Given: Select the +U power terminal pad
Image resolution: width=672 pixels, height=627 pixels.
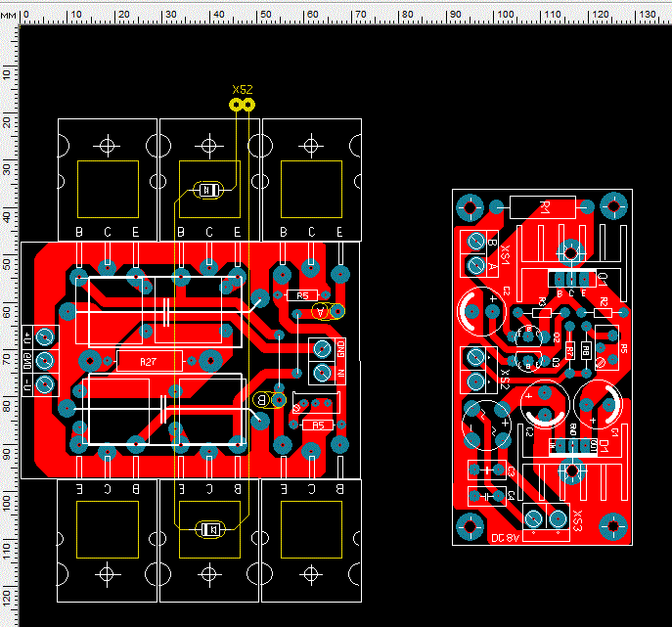Looking at the screenshot, I should tap(45, 337).
